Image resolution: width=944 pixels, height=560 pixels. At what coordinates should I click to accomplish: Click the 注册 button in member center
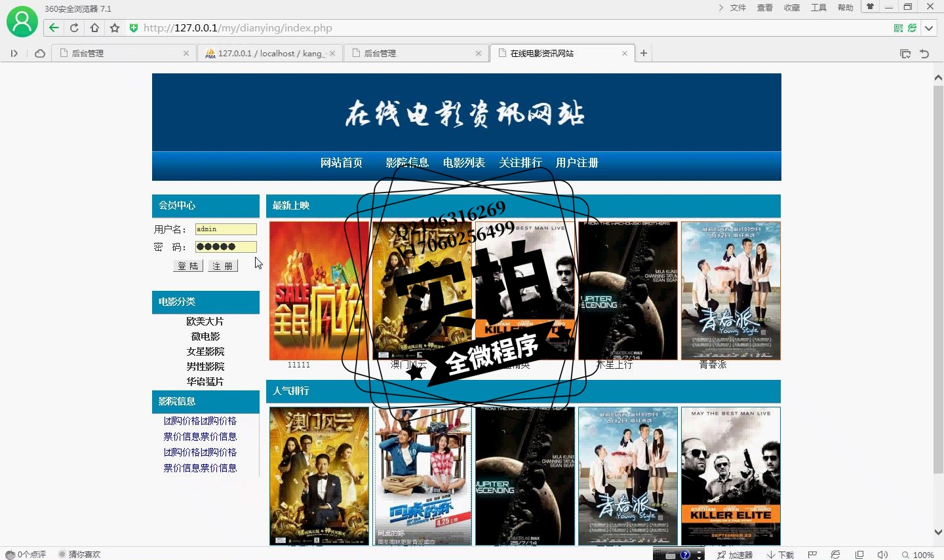(223, 266)
